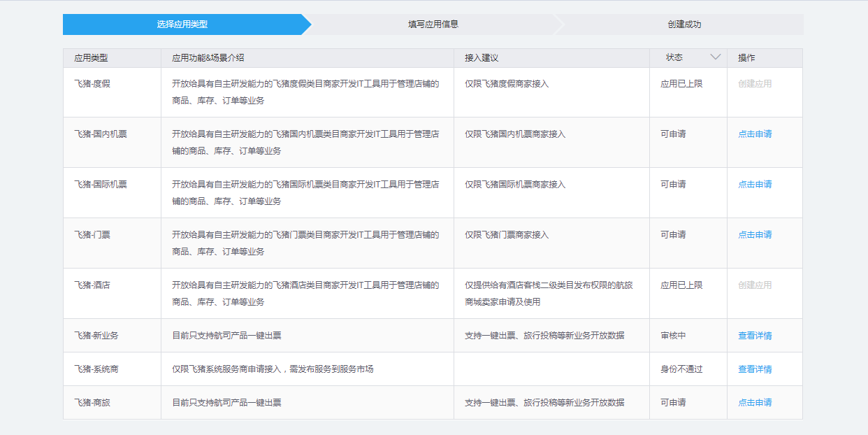The height and width of the screenshot is (435, 868).
Task: Go to the 创建成功 step
Action: (684, 24)
